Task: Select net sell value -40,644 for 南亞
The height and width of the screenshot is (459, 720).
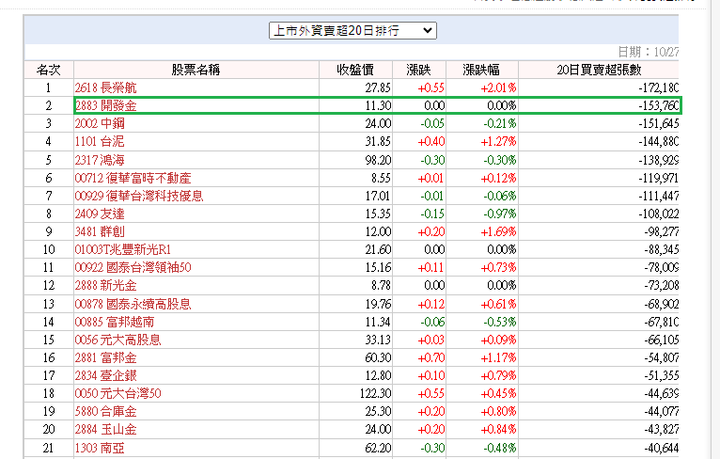Action: pos(661,448)
